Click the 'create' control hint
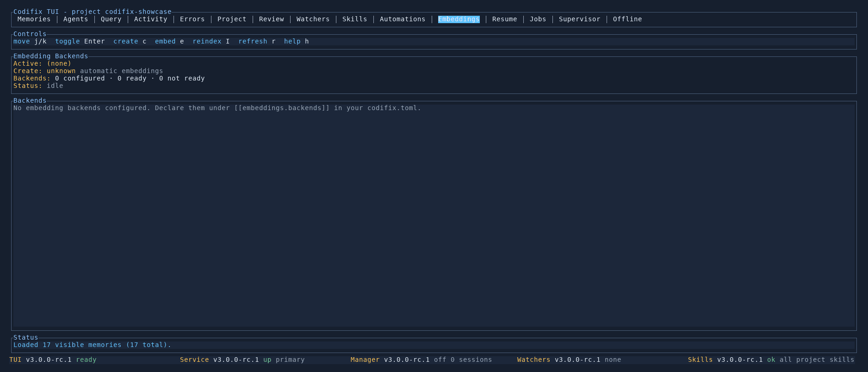This screenshot has height=372, width=868. click(x=130, y=41)
